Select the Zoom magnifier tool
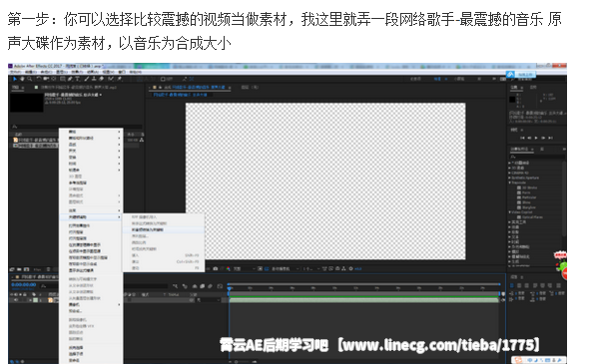 [29, 79]
